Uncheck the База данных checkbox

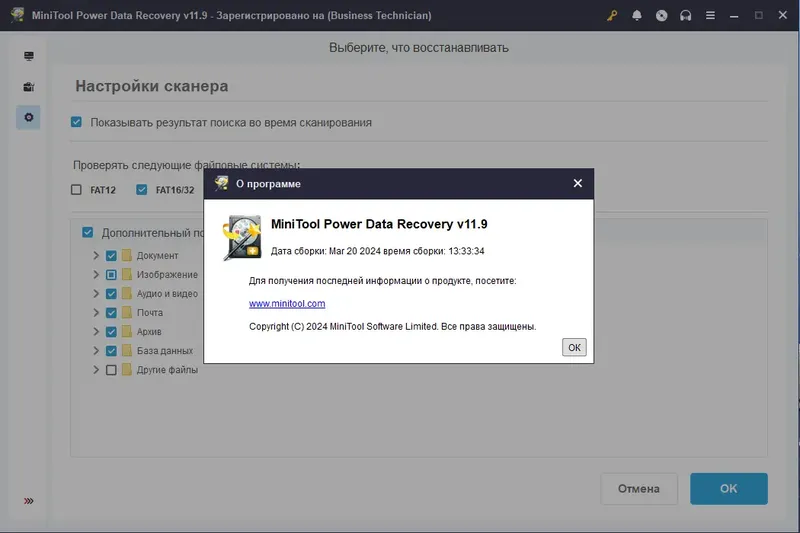click(x=111, y=351)
